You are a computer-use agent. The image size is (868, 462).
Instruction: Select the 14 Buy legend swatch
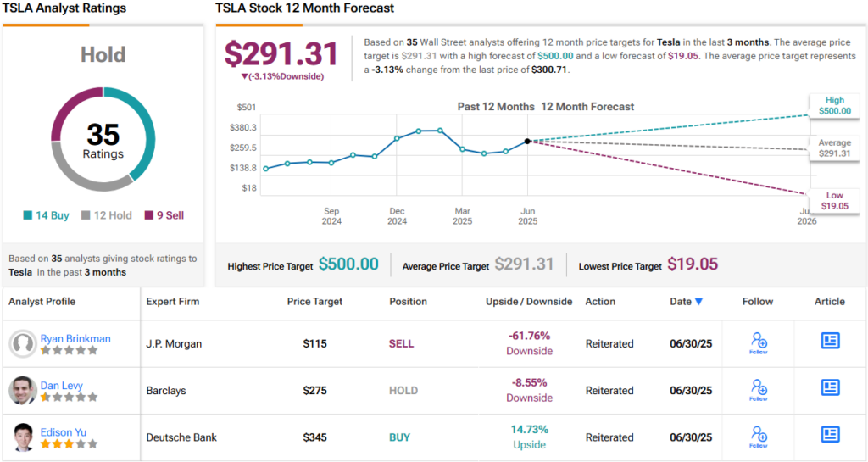(28, 215)
